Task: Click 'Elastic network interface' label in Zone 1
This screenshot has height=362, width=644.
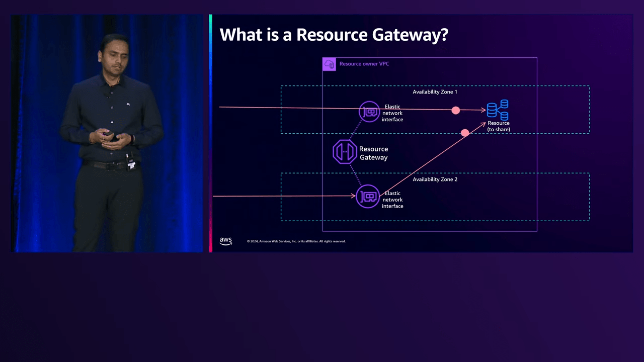Action: point(392,113)
